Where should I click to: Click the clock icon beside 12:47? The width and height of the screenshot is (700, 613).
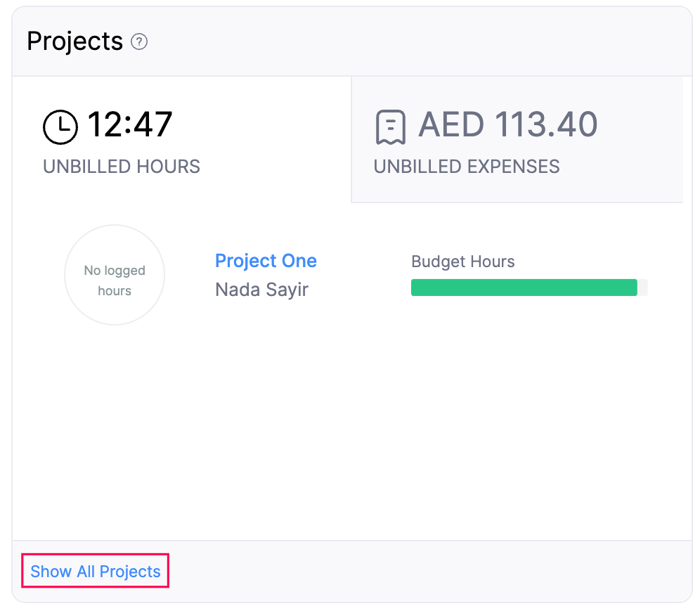[x=60, y=127]
